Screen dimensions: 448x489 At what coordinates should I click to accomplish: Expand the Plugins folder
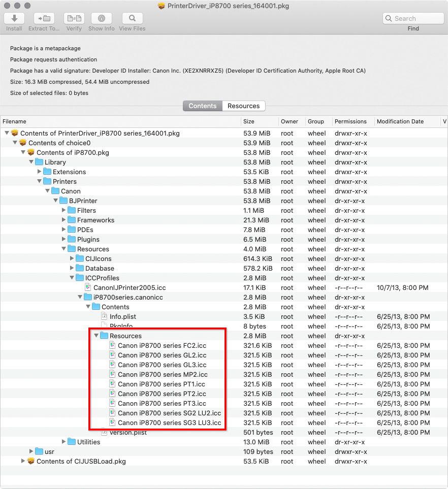(x=63, y=239)
